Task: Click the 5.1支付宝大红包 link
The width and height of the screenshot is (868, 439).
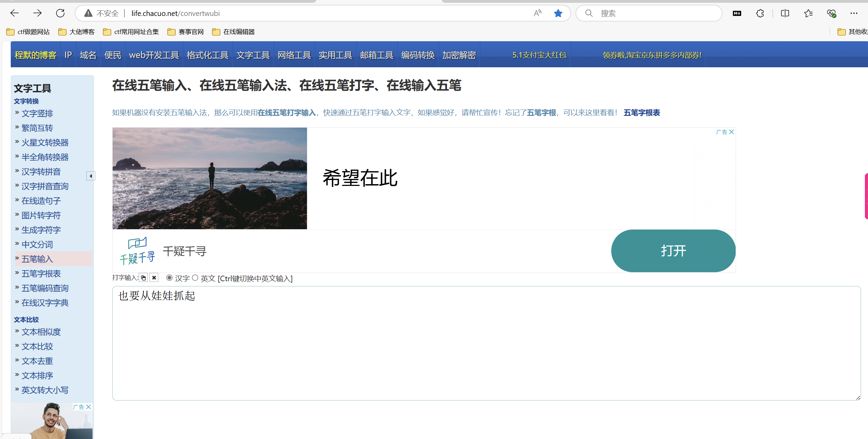Action: coord(539,55)
